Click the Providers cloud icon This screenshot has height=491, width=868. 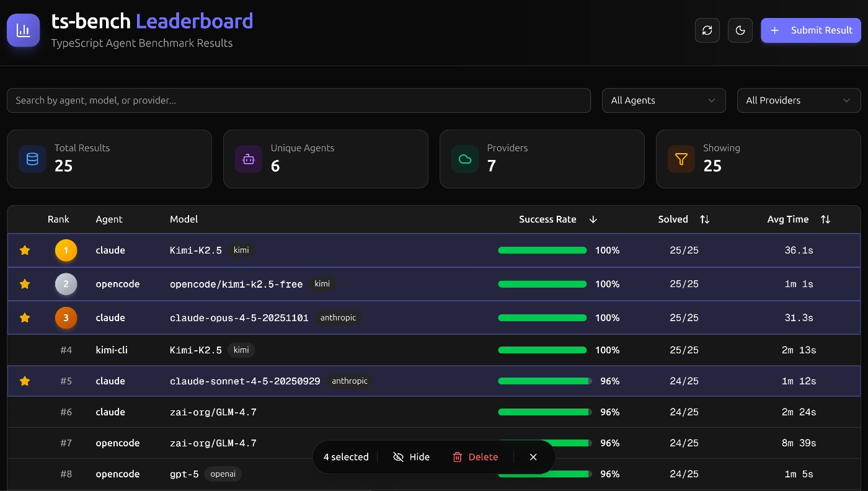pyautogui.click(x=465, y=159)
